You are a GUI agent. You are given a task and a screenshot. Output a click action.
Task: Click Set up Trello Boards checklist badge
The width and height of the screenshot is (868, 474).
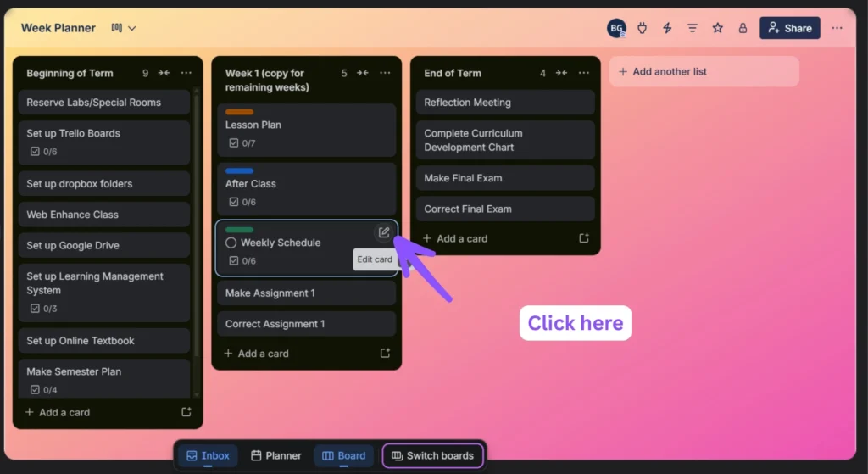click(43, 152)
